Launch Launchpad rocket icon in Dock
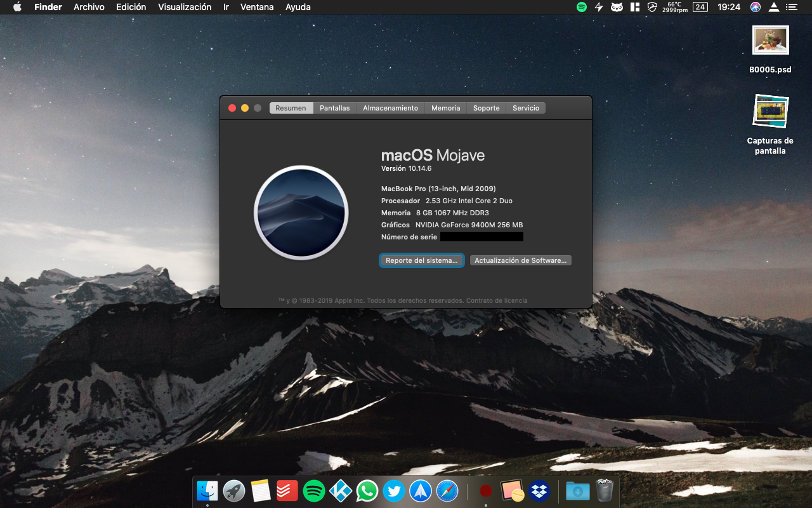This screenshot has width=812, height=508. 234,491
